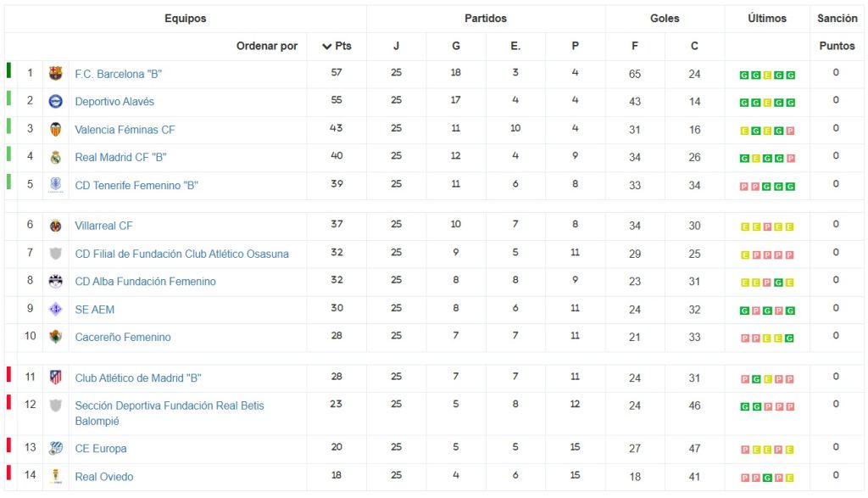This screenshot has width=868, height=498.
Task: Open the Deportivo Alavés team link
Action: point(114,102)
